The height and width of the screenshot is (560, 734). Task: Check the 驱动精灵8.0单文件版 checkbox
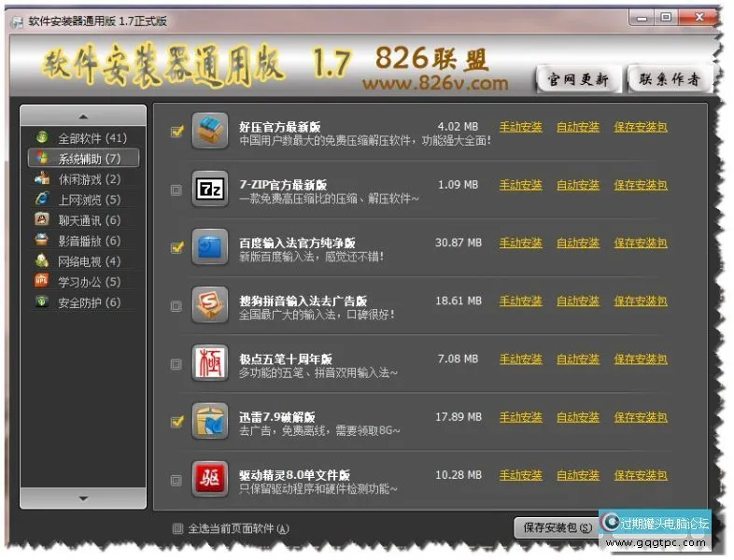click(x=176, y=480)
